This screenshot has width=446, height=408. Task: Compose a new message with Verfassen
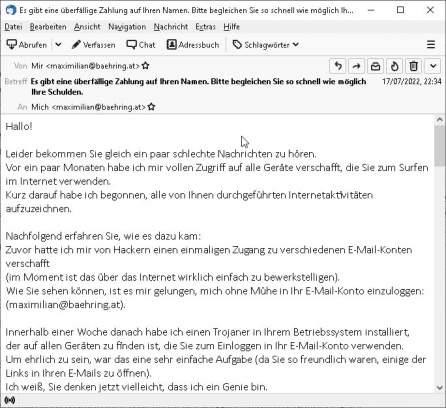[94, 45]
